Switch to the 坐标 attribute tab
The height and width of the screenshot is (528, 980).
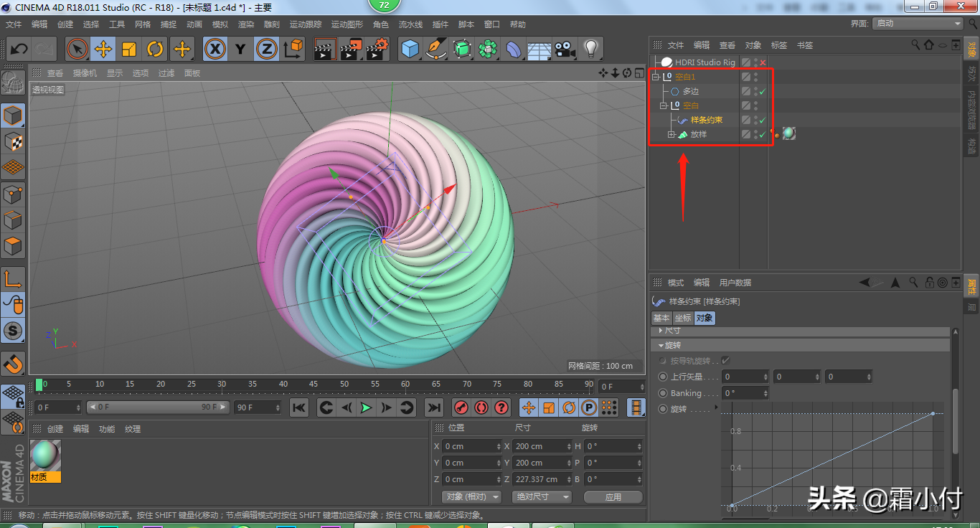[683, 318]
